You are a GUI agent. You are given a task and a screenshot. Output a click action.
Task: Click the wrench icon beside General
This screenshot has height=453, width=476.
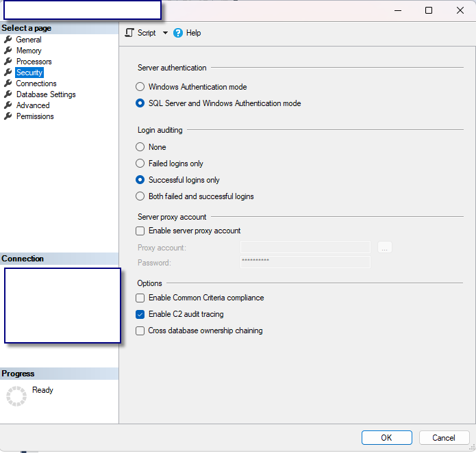click(x=8, y=40)
